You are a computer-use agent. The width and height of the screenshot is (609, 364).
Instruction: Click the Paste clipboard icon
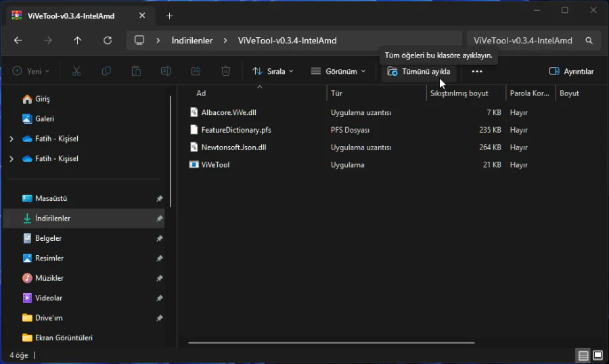tap(136, 71)
